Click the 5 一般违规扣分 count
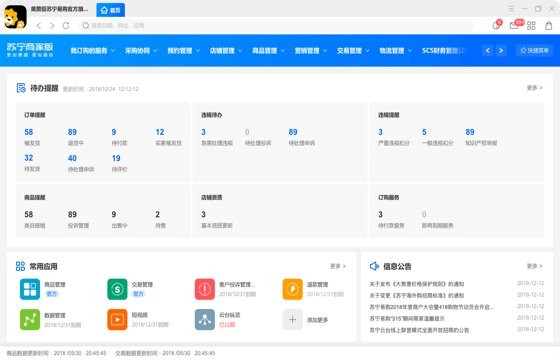The width and height of the screenshot is (560, 360). [x=424, y=132]
